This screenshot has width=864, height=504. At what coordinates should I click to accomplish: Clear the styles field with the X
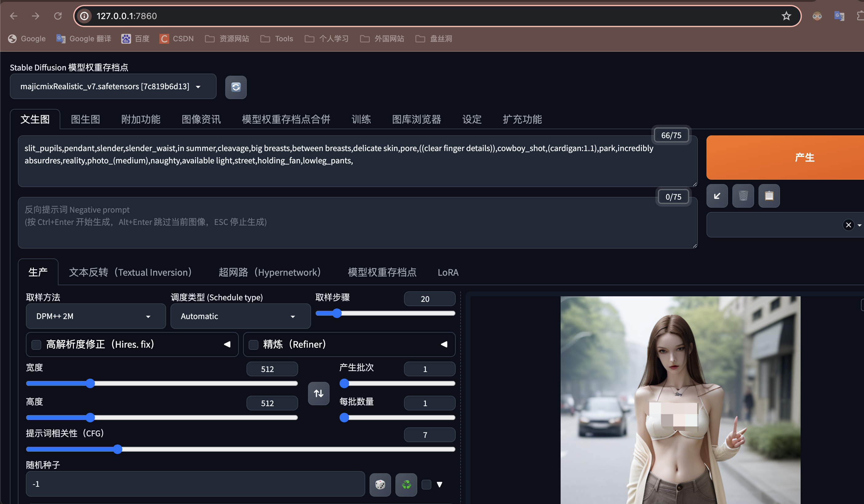(849, 225)
